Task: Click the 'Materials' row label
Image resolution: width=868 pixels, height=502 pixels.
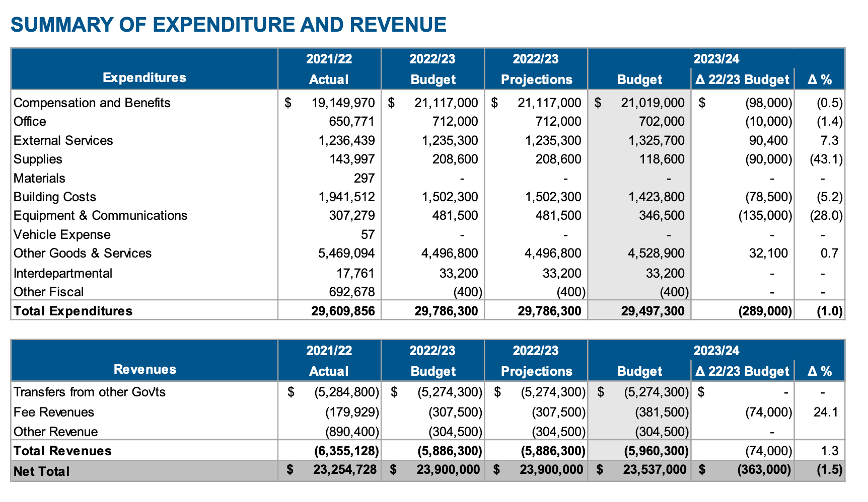Action: [39, 178]
